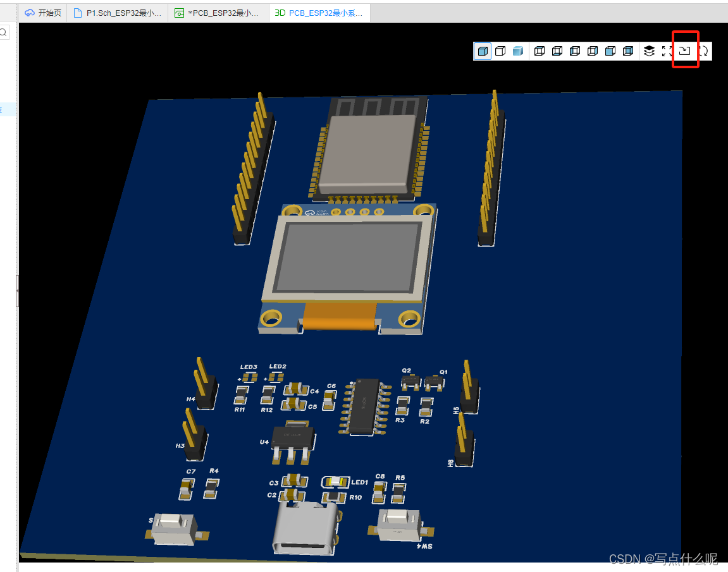
Task: Switch to the outline-only cube render mode
Action: 500,51
